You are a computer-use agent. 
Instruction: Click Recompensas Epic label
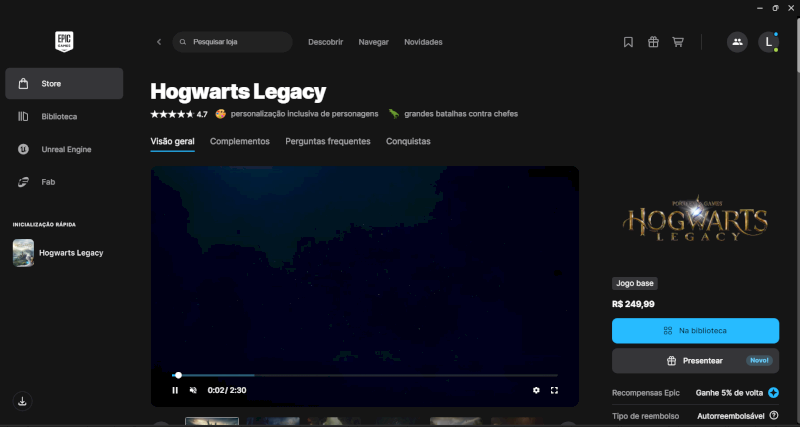click(x=646, y=393)
